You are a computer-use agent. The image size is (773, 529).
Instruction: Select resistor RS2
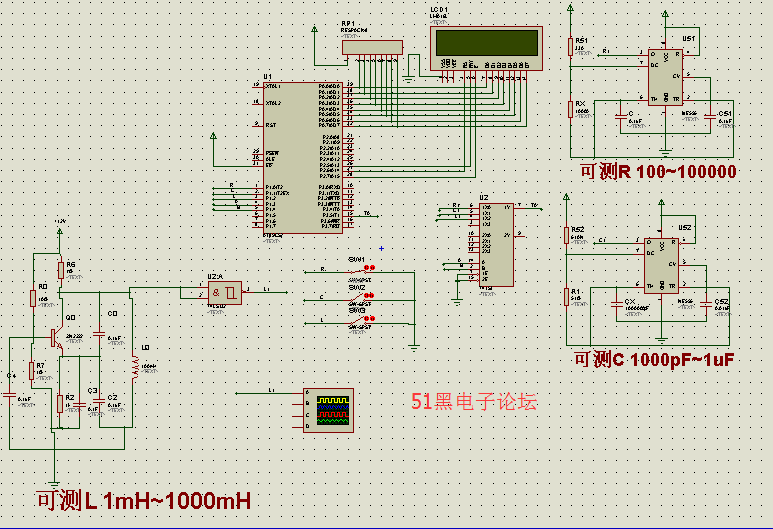tap(566, 235)
